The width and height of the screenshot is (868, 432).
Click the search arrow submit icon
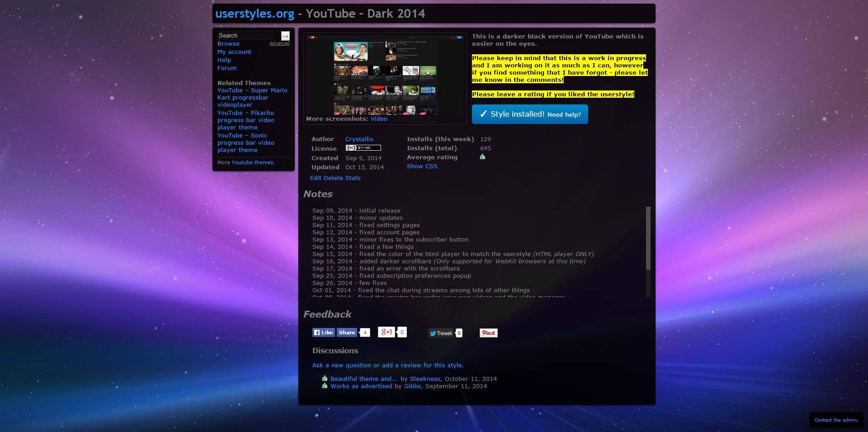285,36
